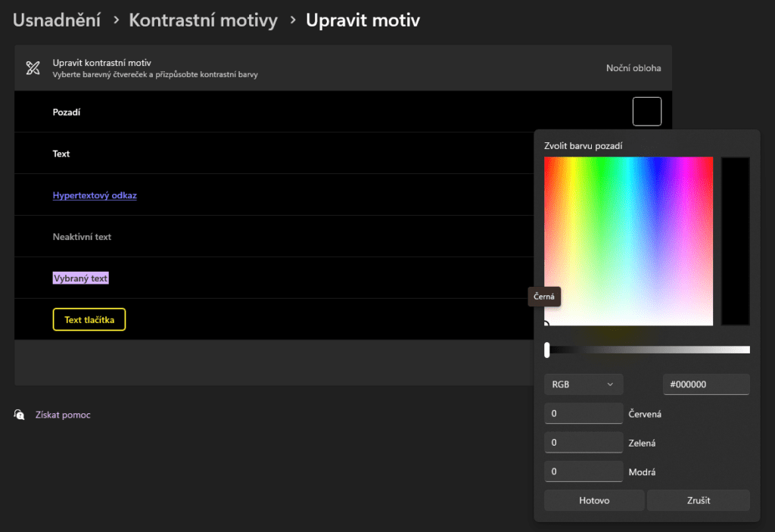The image size is (775, 532).
Task: Focus the Zelená value field
Action: pyautogui.click(x=583, y=443)
